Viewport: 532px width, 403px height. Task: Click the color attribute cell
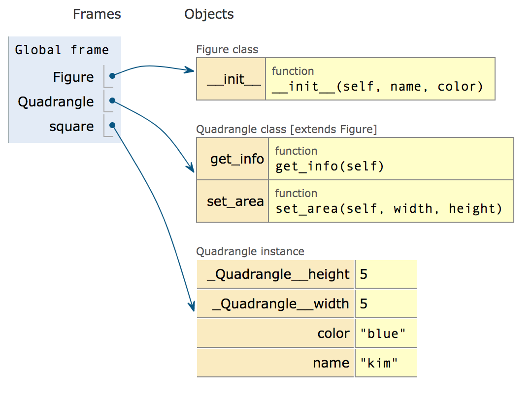(x=275, y=333)
